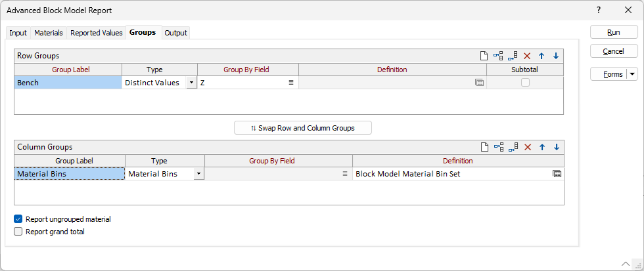Viewport: 644px width, 271px height.
Task: Expand Distinct Values type dropdown
Action: [x=191, y=83]
